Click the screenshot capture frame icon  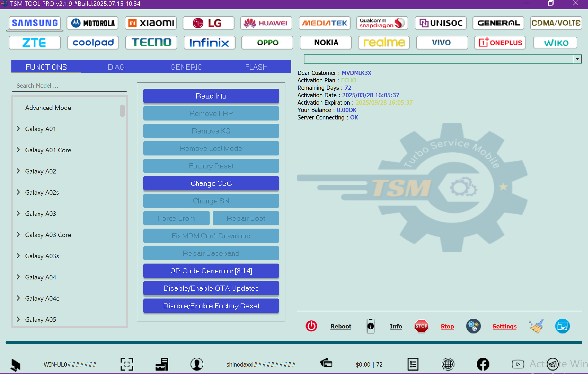pyautogui.click(x=127, y=364)
